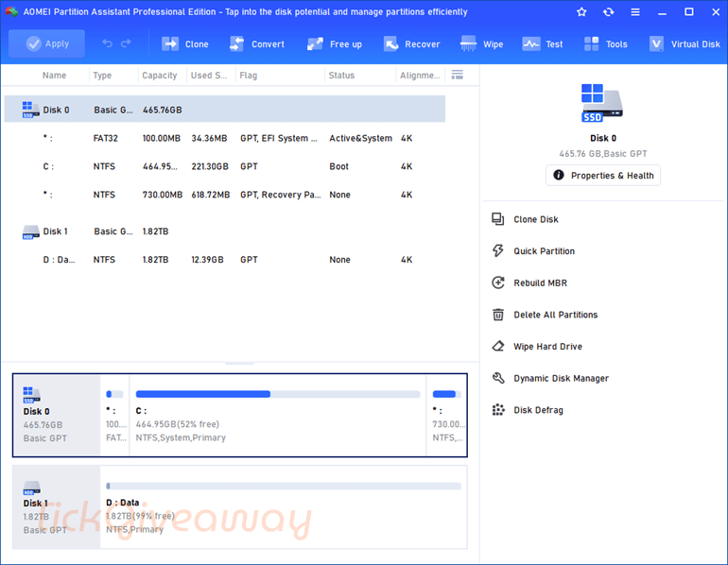Select the D: Data partition row

click(x=225, y=260)
